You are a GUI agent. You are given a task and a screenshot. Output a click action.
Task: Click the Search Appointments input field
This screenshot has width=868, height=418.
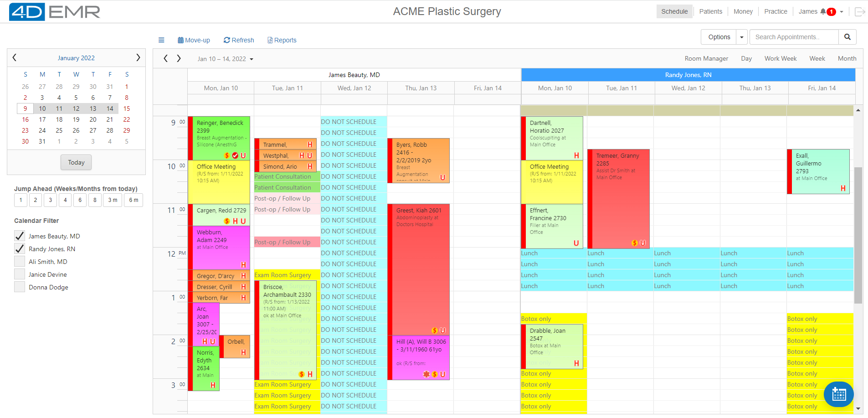click(794, 37)
